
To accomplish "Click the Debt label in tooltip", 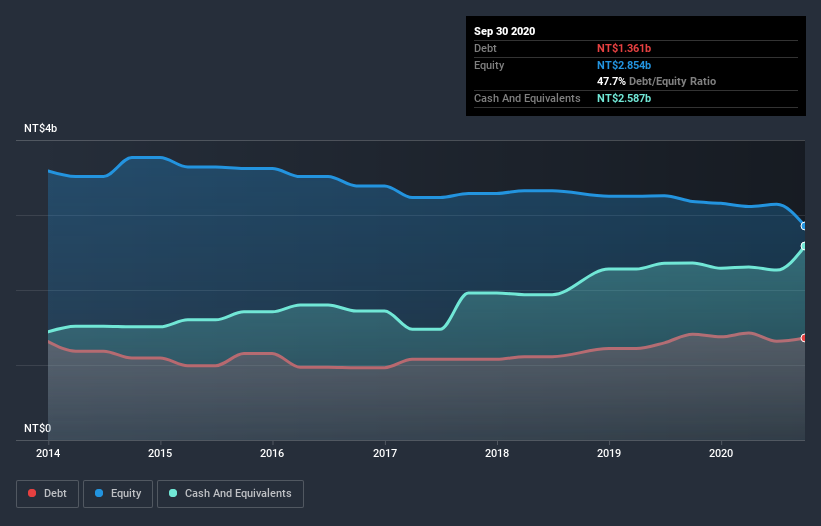I will [x=485, y=48].
